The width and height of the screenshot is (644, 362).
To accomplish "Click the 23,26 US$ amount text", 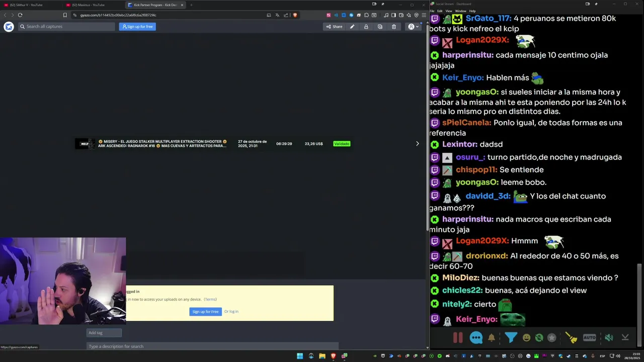I will (x=313, y=144).
